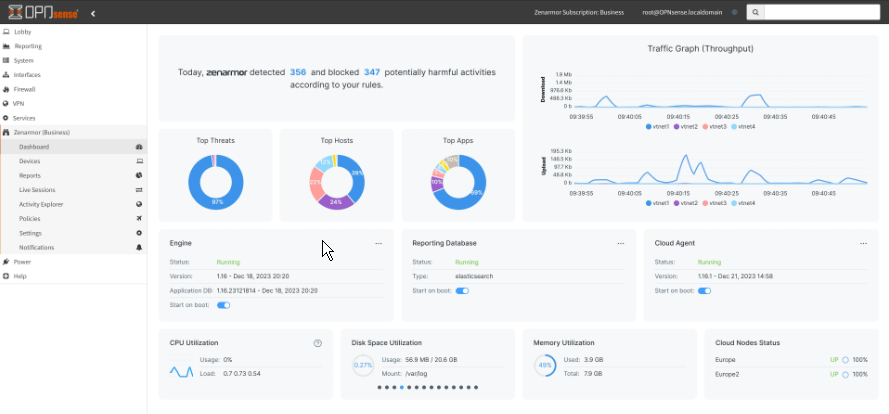Click the Top Hosts 24% purple segment

(x=335, y=202)
